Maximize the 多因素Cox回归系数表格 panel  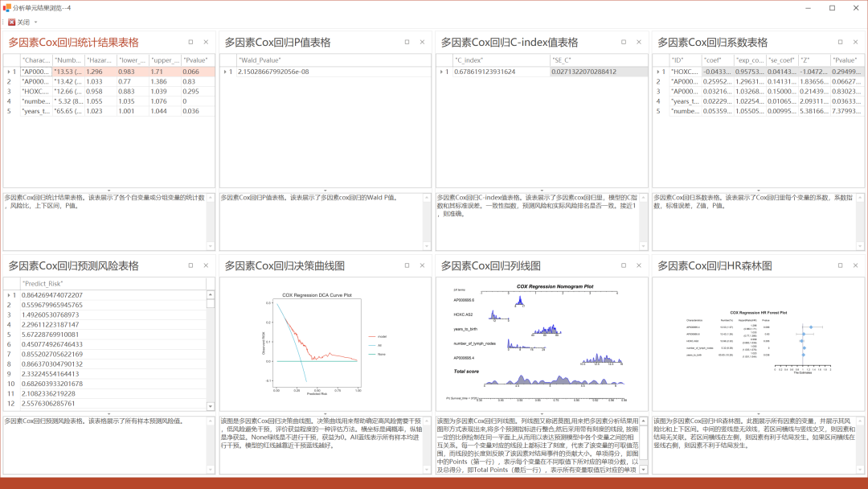840,42
